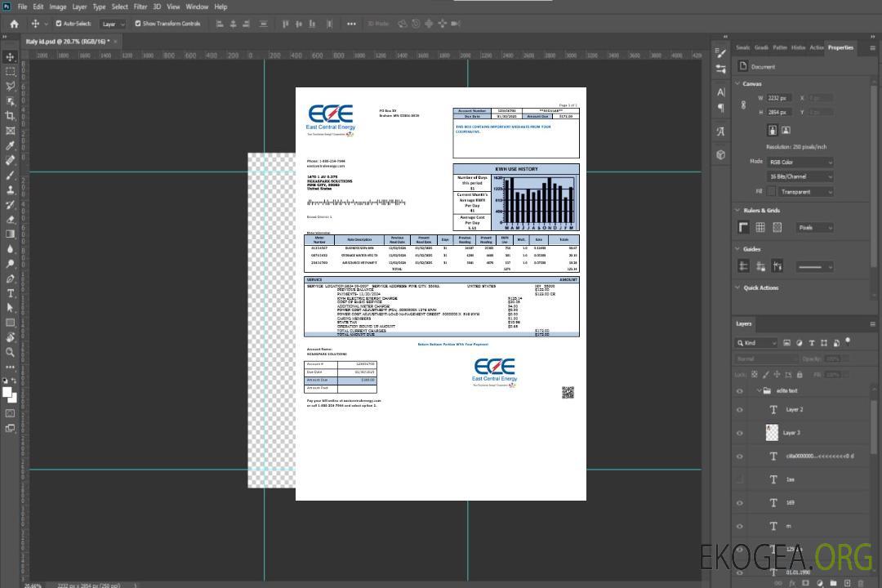This screenshot has width=882, height=588.
Task: Open more align options ellipsis
Action: 351,24
